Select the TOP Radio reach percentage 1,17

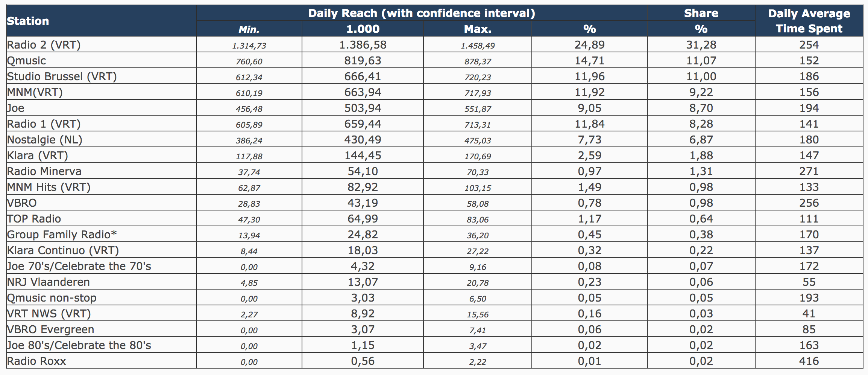coord(589,219)
